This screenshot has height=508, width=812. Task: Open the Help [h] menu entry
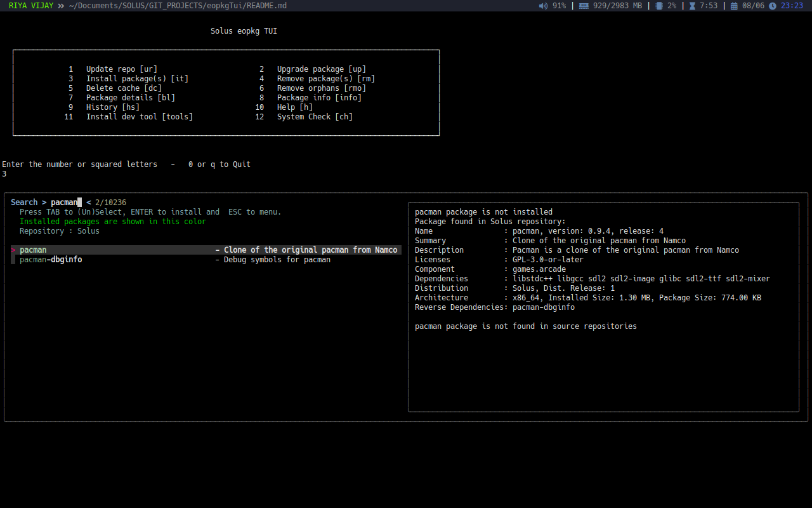pos(294,107)
